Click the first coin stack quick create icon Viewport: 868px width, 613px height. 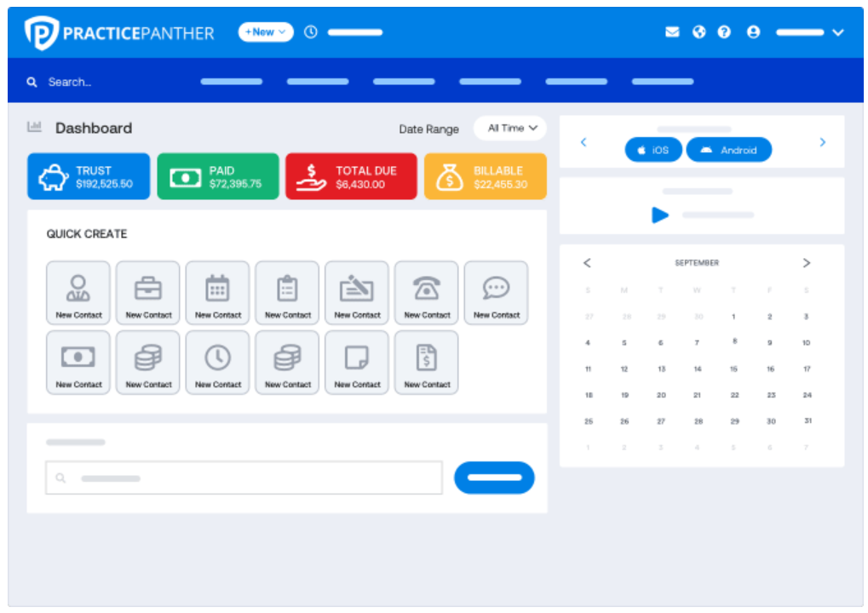pyautogui.click(x=148, y=363)
